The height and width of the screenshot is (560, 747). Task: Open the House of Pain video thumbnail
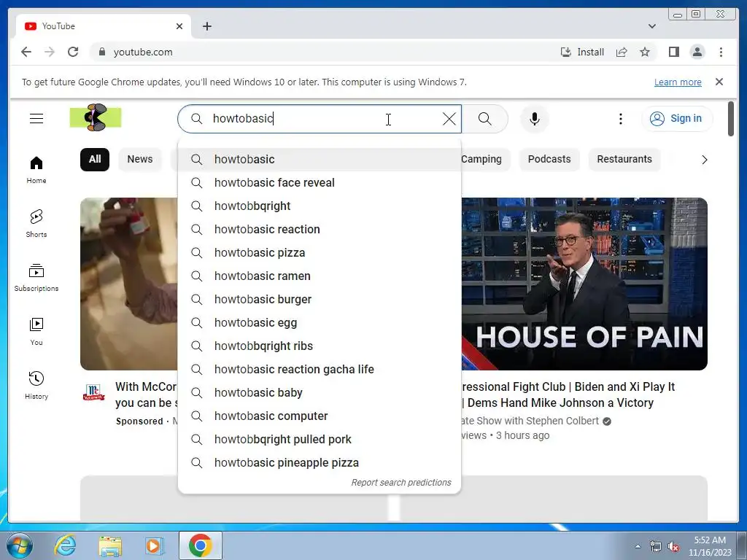tap(584, 284)
